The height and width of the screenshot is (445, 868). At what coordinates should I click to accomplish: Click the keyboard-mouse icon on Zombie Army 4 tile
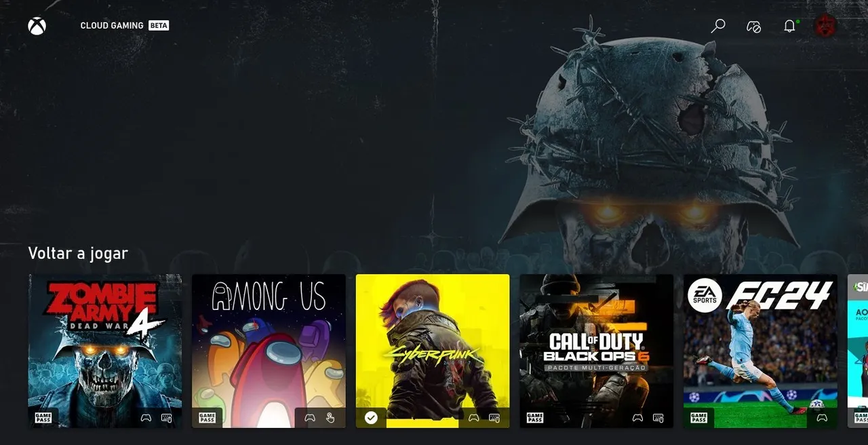(x=167, y=418)
